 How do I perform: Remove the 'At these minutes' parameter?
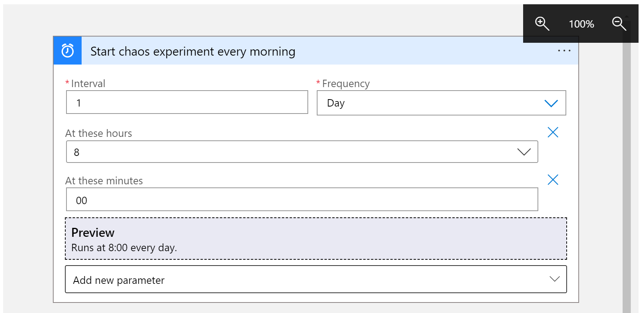point(553,180)
